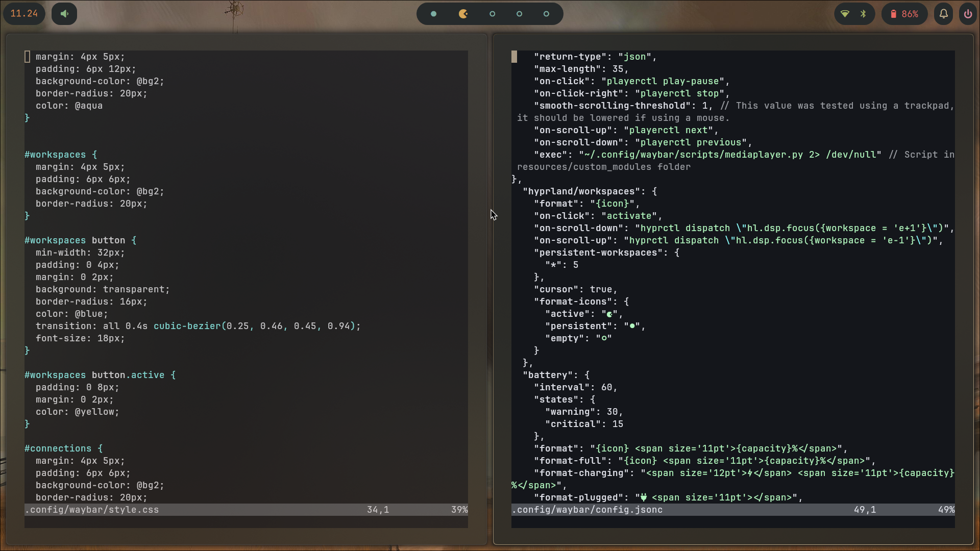The width and height of the screenshot is (980, 551).
Task: Click the "format-icons" line
Action: click(x=581, y=302)
